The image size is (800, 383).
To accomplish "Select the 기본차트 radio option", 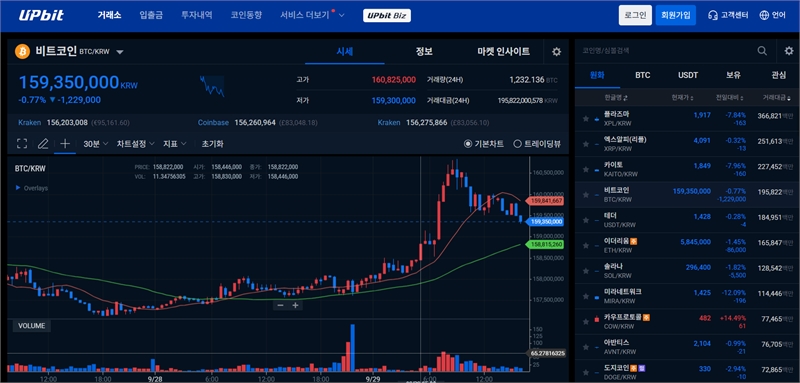I will pyautogui.click(x=484, y=144).
